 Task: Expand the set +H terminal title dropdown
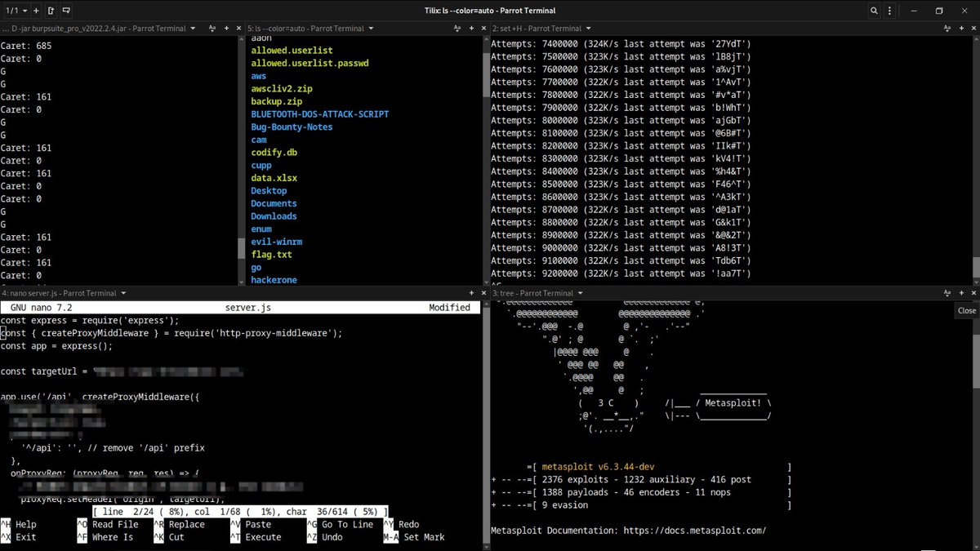coord(588,29)
